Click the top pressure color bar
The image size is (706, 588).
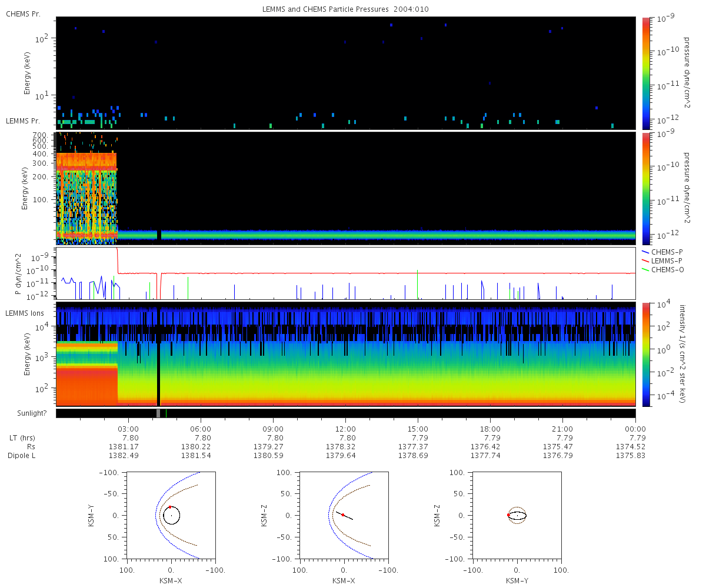tap(645, 73)
